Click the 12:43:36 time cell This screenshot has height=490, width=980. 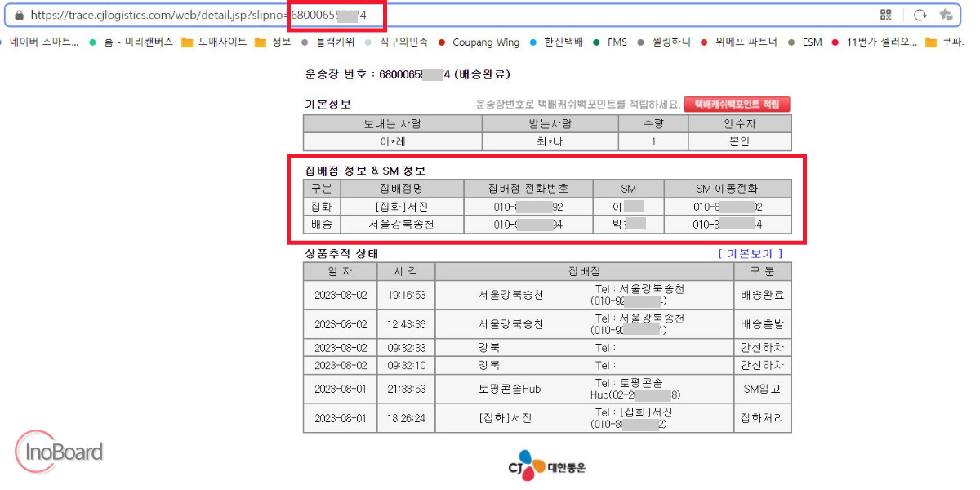tap(406, 324)
